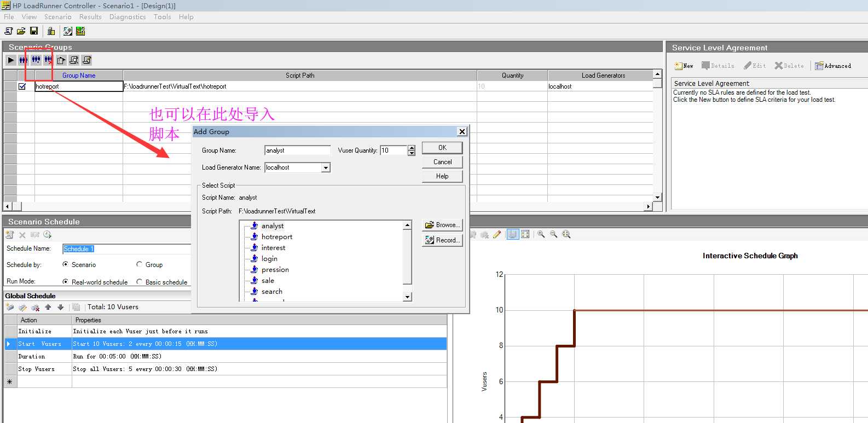Open the Load Generators toolbar icon
Image resolution: width=868 pixels, height=423 pixels.
(x=51, y=31)
